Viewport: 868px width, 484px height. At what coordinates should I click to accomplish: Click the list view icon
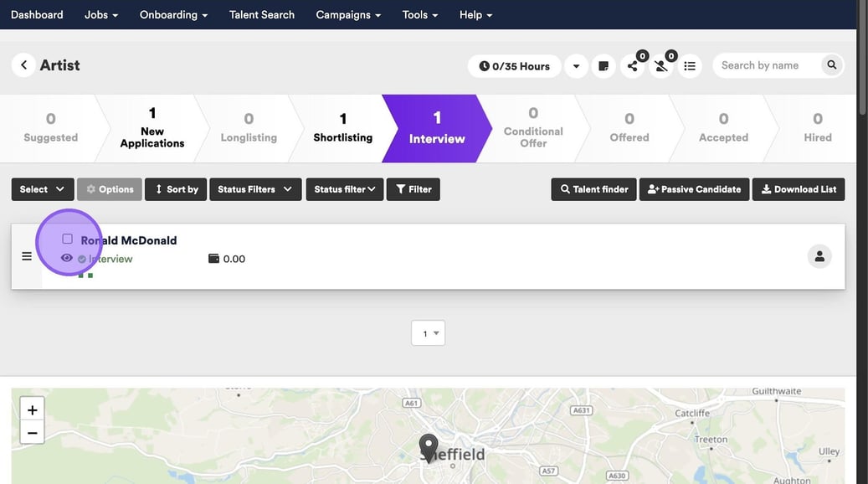(x=690, y=66)
